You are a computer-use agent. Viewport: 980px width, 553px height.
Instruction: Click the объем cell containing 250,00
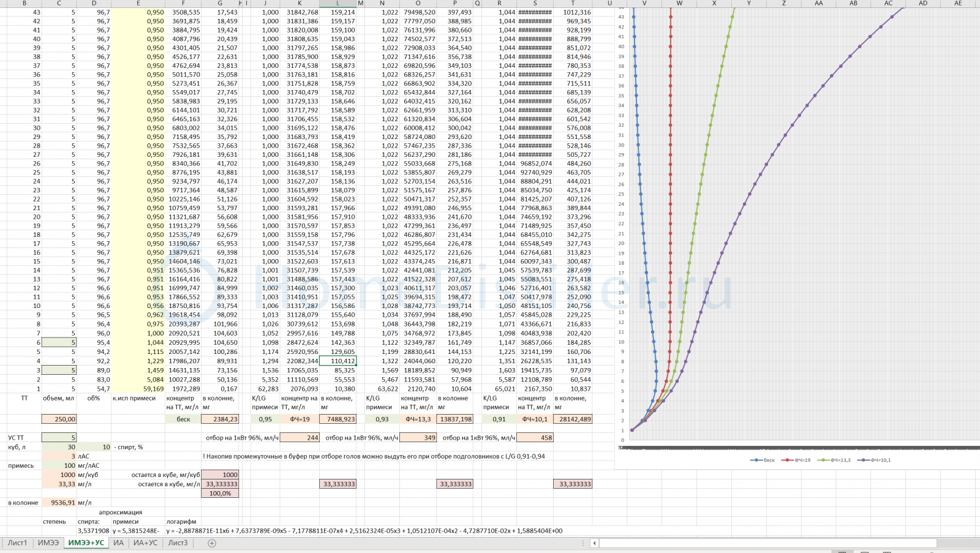[59, 419]
